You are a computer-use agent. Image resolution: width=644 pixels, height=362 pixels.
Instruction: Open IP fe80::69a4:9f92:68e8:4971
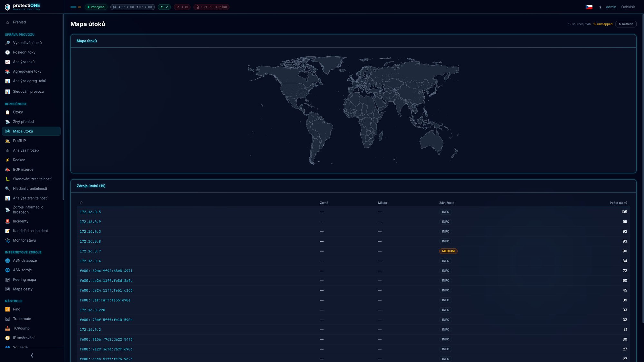(x=106, y=271)
